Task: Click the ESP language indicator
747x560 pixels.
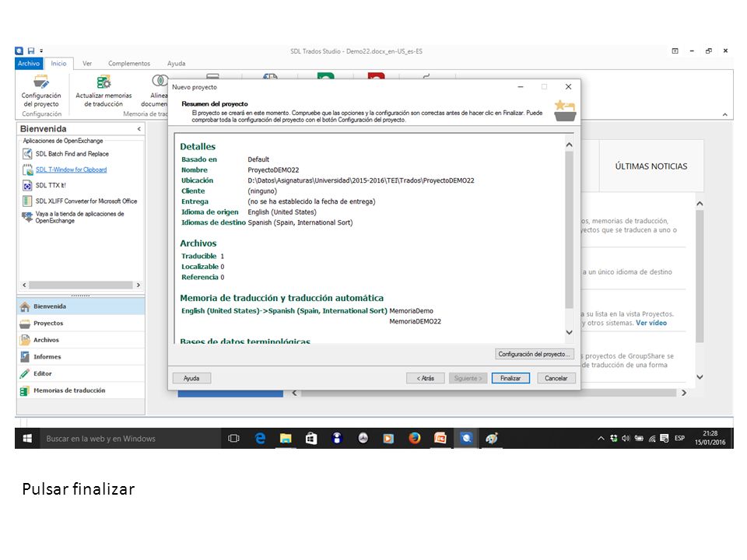Action: click(680, 439)
